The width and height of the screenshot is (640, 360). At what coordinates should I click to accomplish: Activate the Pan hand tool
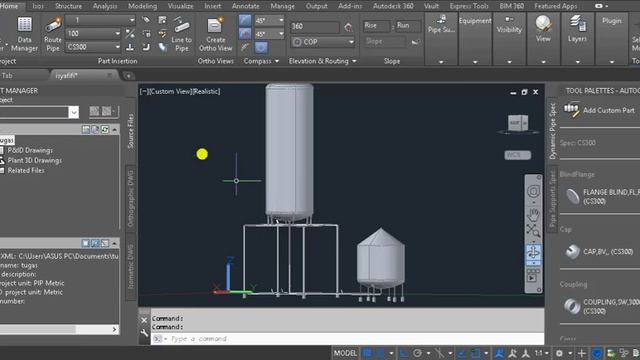pyautogui.click(x=533, y=214)
